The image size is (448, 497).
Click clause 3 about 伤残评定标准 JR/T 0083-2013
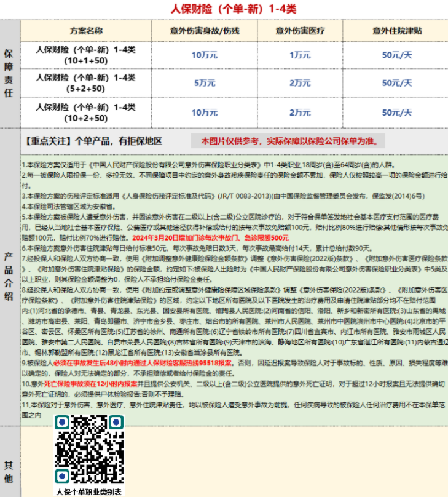point(223,196)
